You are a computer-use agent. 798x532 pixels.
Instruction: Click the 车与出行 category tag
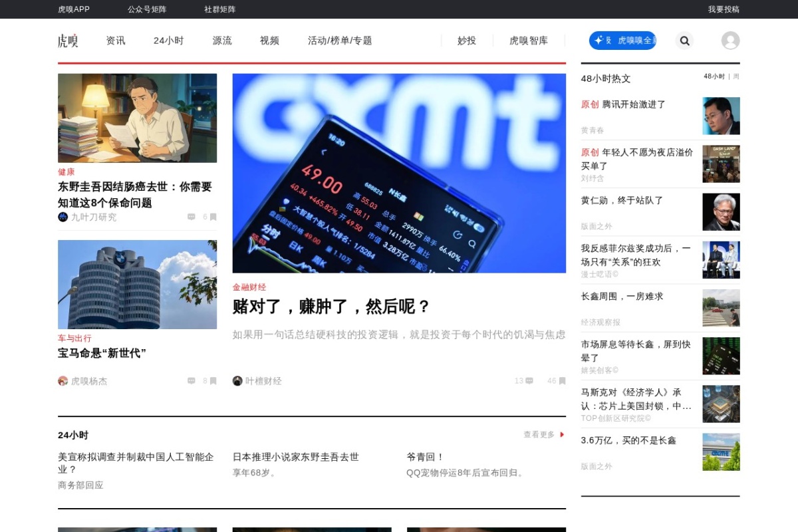[74, 338]
